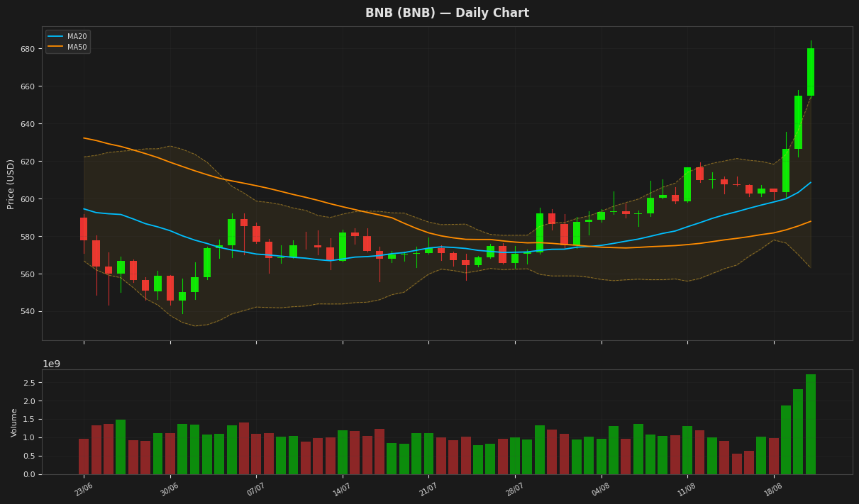Select the 620 price axis tick label
Viewport: 859px width, 504px height.
point(28,162)
